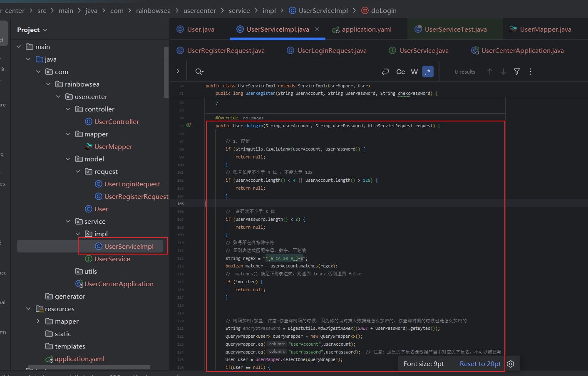This screenshot has width=588, height=376.
Task: Open find bar more options menu
Action: click(531, 72)
